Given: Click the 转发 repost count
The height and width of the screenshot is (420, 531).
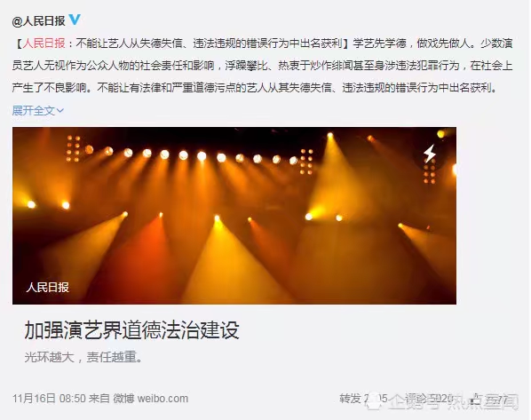Looking at the screenshot, I should pyautogui.click(x=364, y=399).
